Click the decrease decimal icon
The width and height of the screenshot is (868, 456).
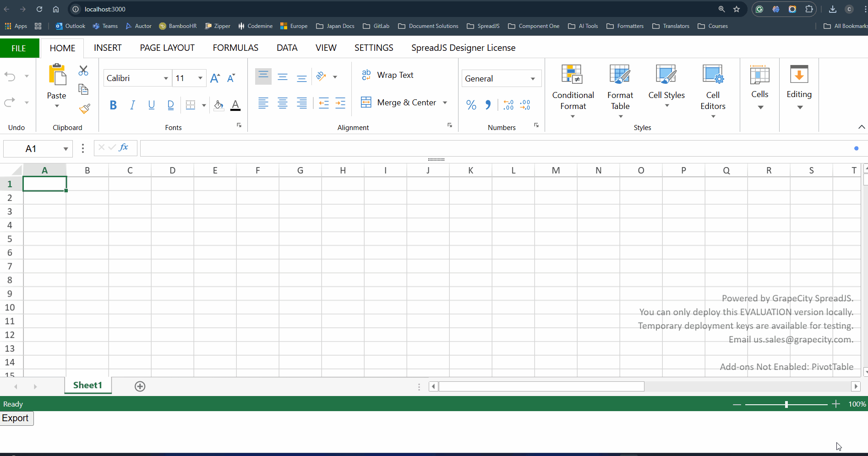[x=525, y=105]
